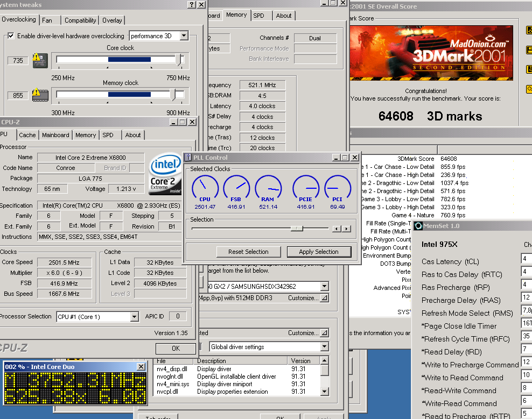Open Mainboard tab in CPU-Z processor window
The width and height of the screenshot is (532, 419).
(x=55, y=135)
